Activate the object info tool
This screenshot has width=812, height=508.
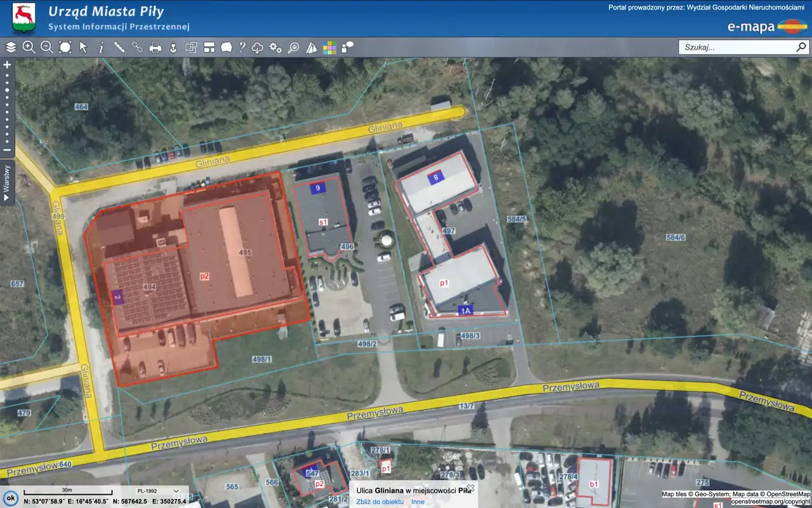click(x=101, y=47)
